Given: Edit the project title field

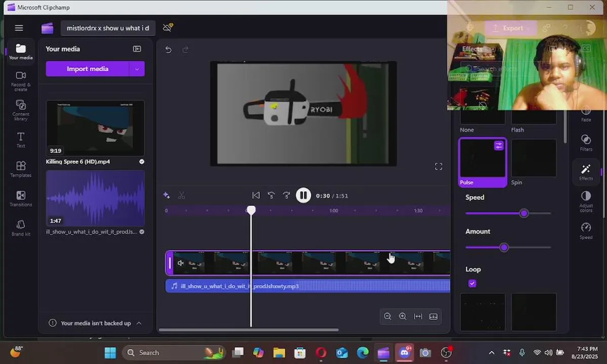Looking at the screenshot, I should point(108,28).
